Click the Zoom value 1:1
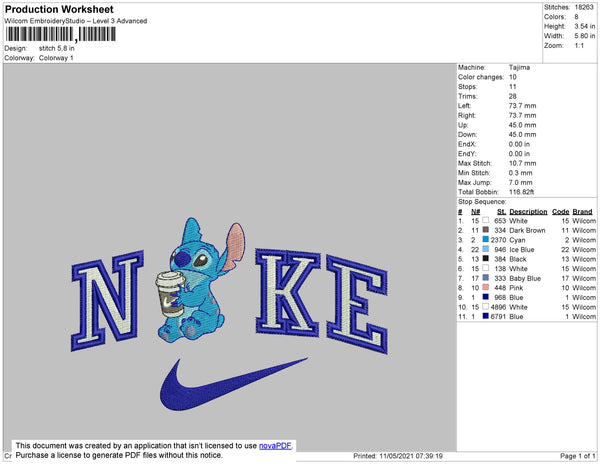The height and width of the screenshot is (464, 600). (x=579, y=46)
